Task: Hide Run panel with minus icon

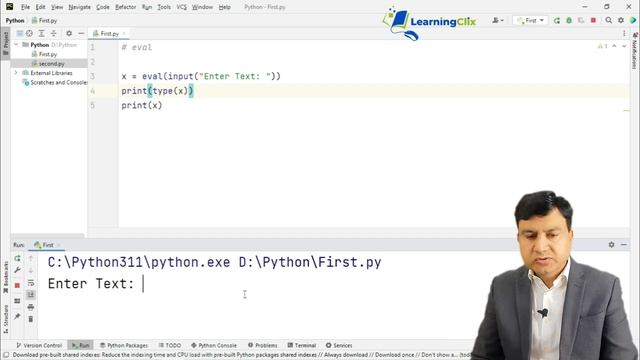Action: [624, 244]
